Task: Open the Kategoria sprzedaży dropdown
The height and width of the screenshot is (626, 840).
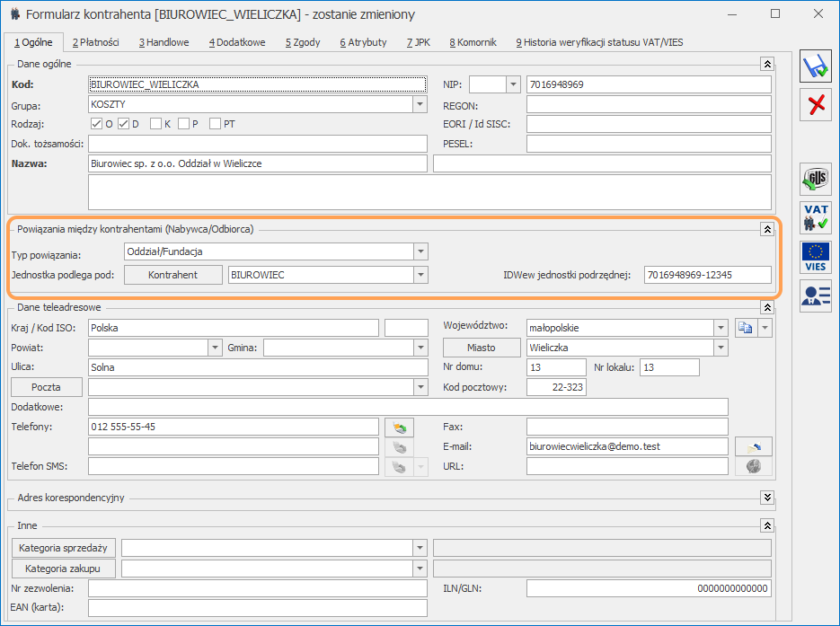Action: pyautogui.click(x=420, y=548)
